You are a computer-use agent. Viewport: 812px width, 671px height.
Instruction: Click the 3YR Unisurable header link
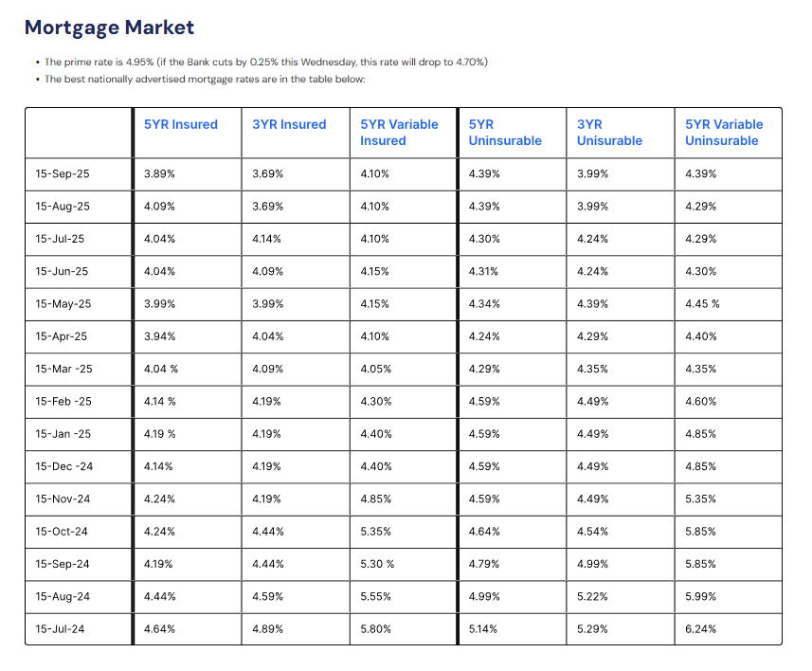(x=609, y=133)
